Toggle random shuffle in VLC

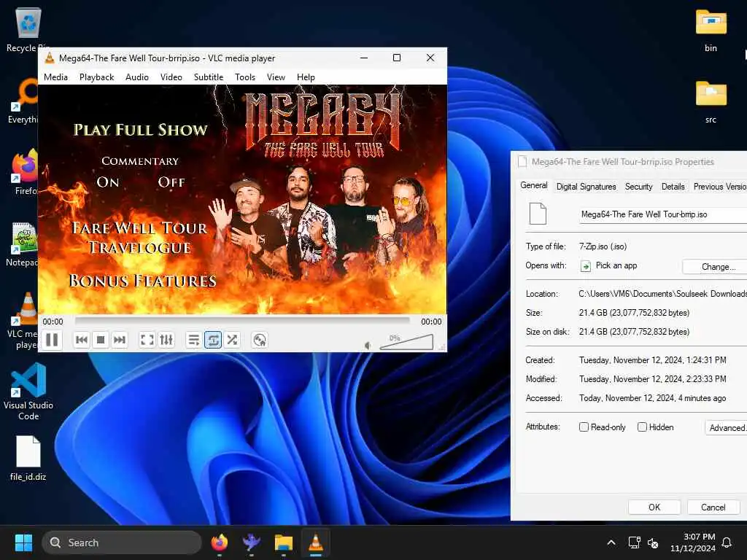[232, 340]
